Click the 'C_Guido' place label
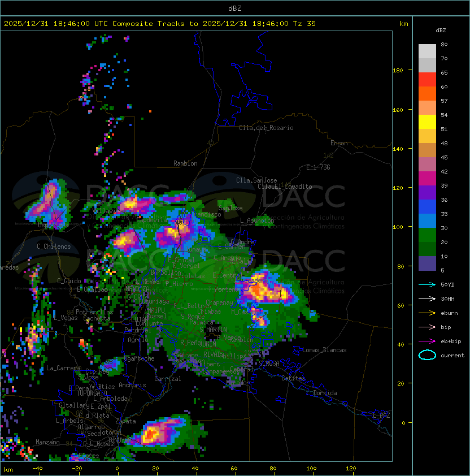This screenshot has width=470, height=476. [69, 281]
